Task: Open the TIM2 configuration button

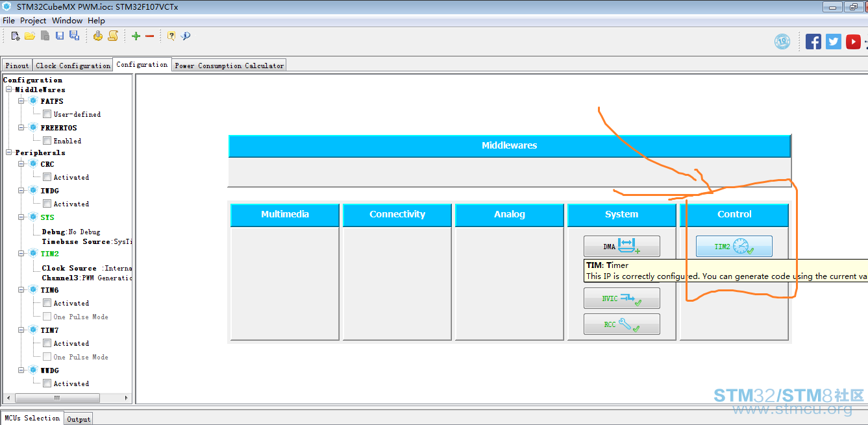Action: coord(734,247)
